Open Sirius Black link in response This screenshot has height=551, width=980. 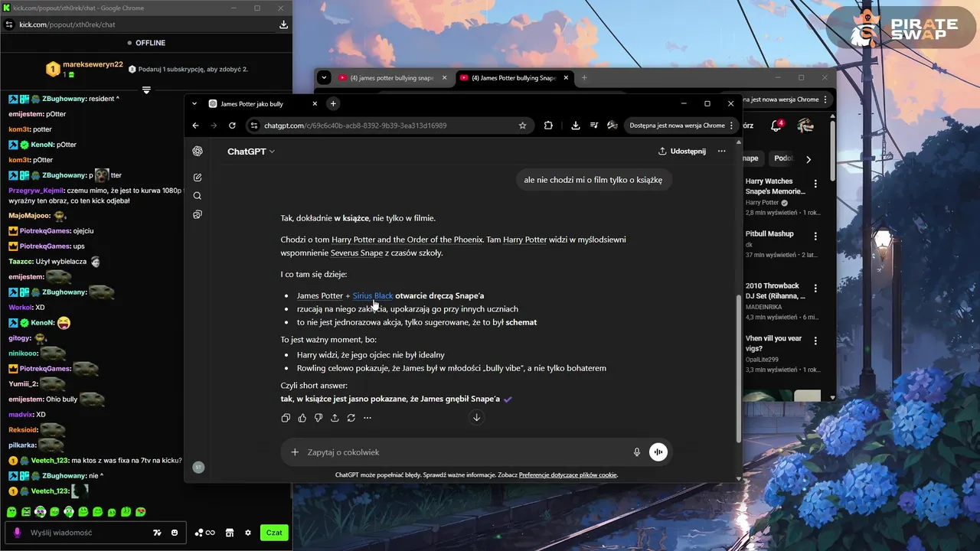(373, 295)
